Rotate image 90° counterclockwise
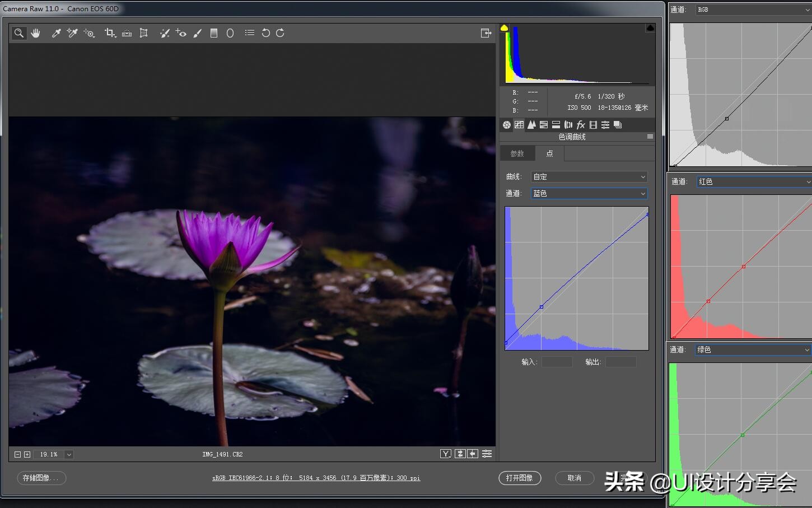The height and width of the screenshot is (508, 812). pyautogui.click(x=266, y=33)
